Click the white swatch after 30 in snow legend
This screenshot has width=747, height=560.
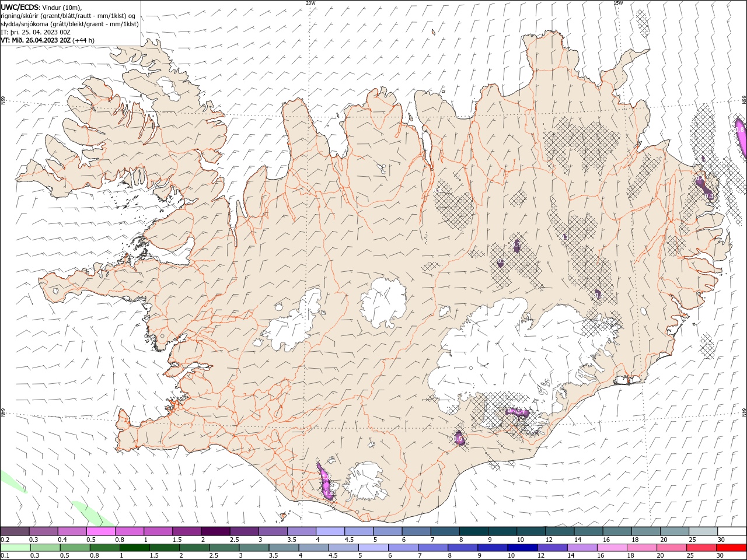pos(732,531)
